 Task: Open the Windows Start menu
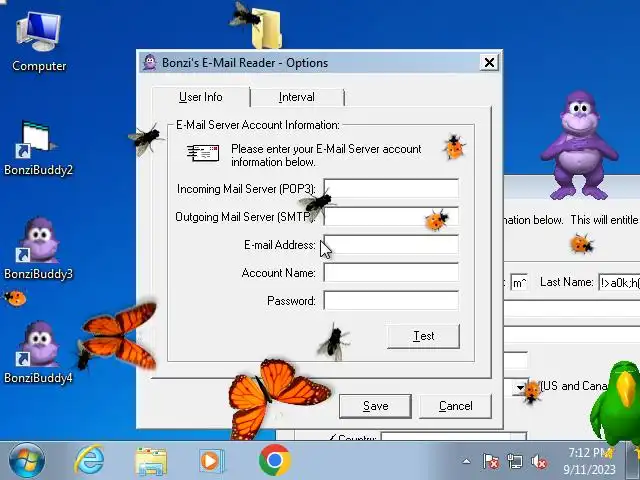pos(27,461)
